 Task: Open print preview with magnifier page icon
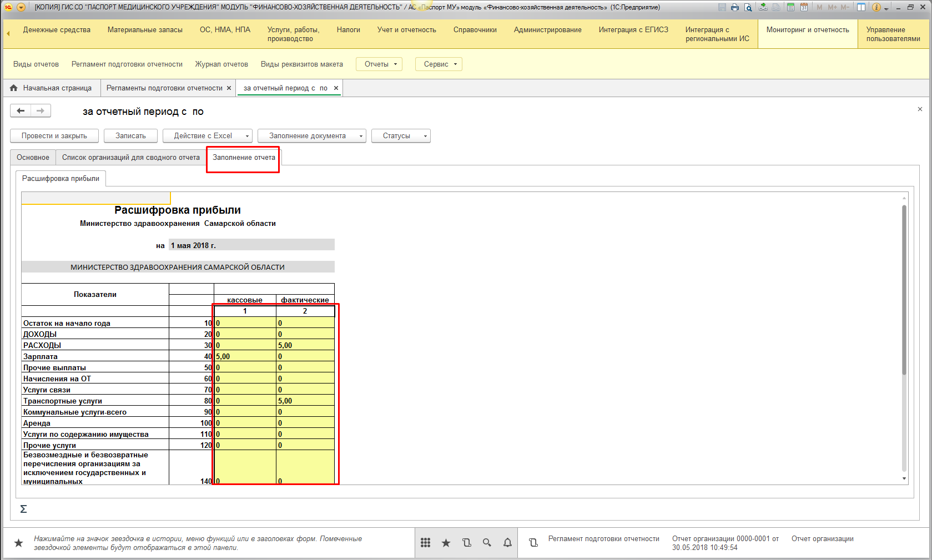pos(748,7)
